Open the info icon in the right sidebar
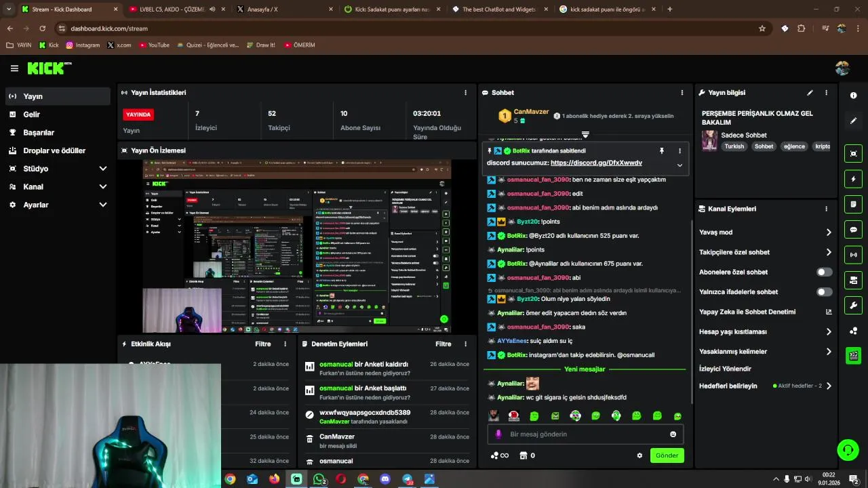Viewport: 868px width, 488px height. (853, 96)
